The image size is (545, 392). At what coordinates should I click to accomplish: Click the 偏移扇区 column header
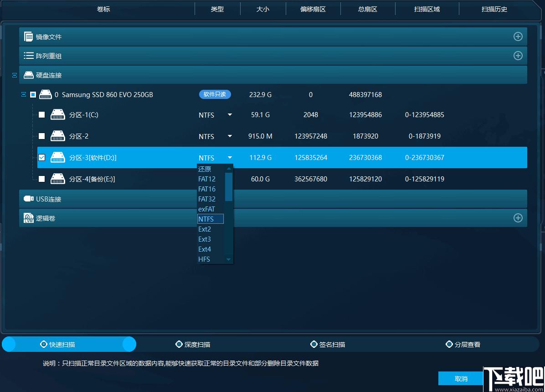point(313,9)
